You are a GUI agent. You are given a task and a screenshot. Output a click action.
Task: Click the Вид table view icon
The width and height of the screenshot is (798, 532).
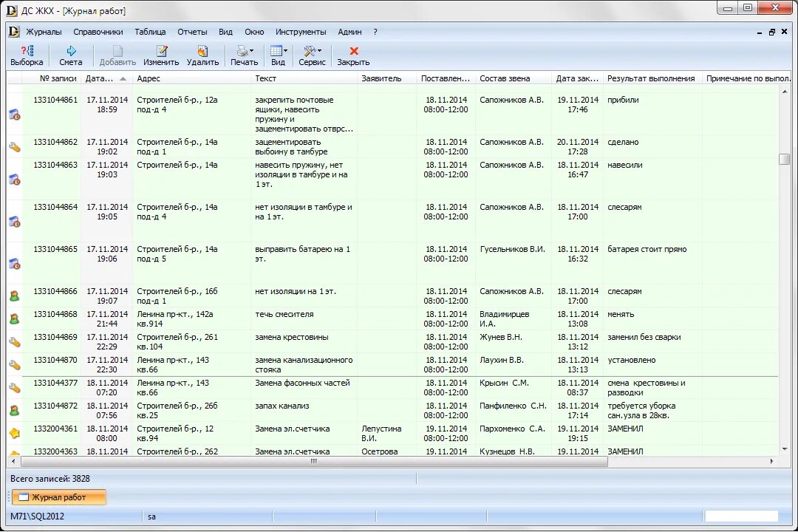coord(276,51)
